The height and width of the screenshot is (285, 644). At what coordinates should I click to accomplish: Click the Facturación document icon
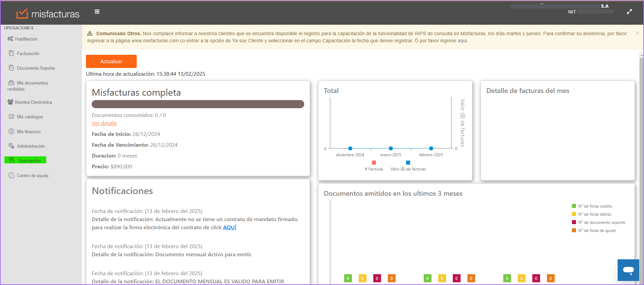click(x=11, y=53)
